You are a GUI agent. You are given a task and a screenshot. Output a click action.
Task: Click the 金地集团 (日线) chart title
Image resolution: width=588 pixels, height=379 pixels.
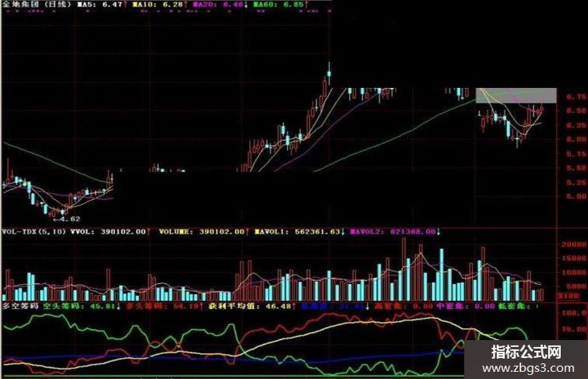(36, 4)
